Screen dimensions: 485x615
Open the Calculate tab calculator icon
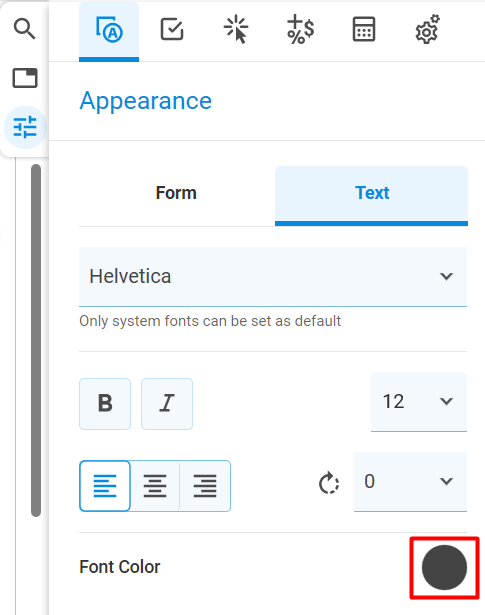[364, 29]
